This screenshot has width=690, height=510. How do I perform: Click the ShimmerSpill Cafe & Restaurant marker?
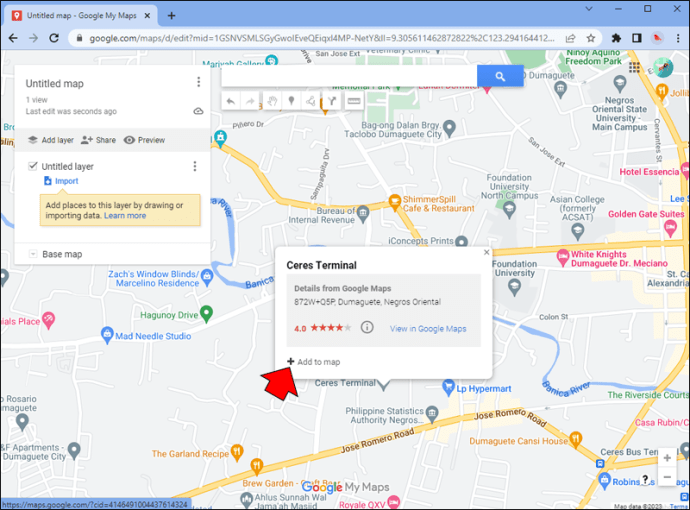point(394,202)
